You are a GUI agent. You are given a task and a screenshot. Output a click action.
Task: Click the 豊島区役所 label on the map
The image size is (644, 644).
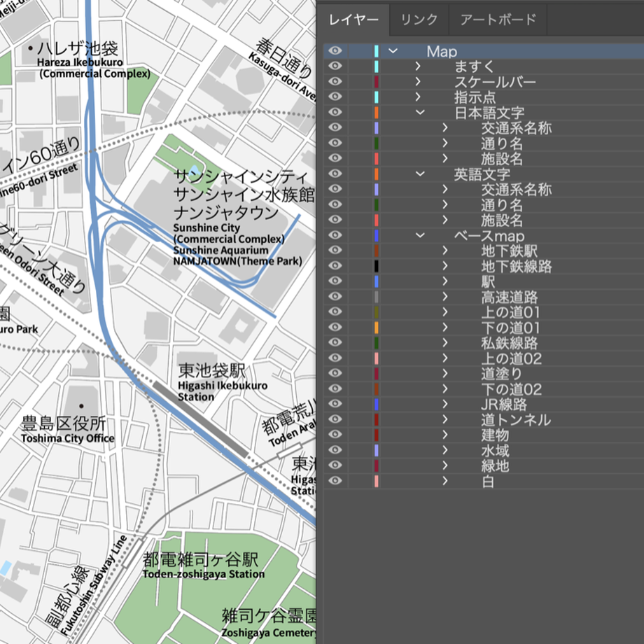(63, 423)
